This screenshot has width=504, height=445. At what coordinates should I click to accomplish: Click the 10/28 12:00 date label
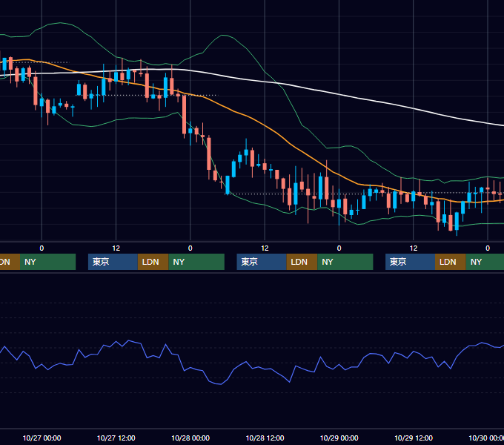click(265, 438)
